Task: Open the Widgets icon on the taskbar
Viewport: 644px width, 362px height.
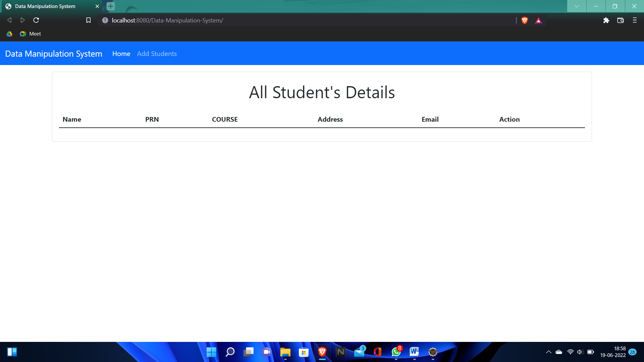Action: 12,352
